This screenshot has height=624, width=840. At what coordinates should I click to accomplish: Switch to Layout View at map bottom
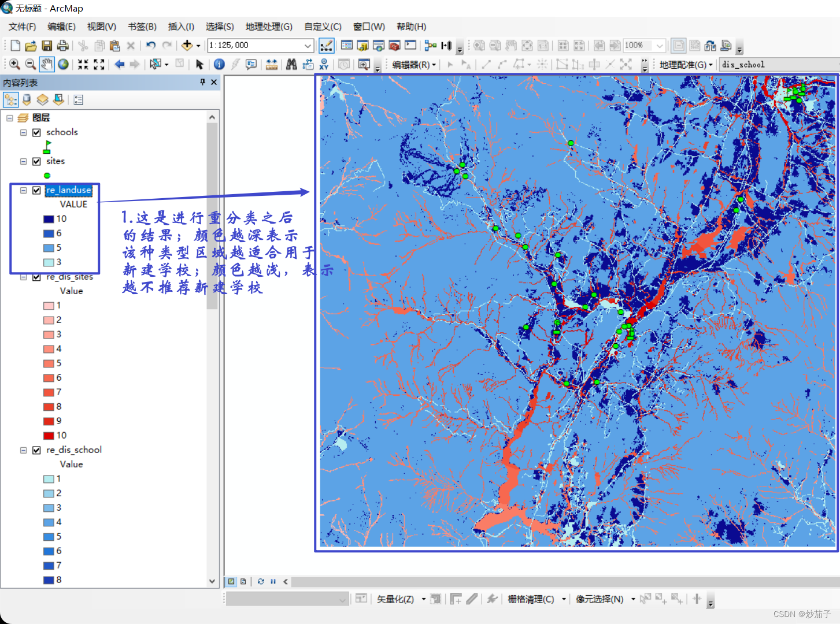point(243,581)
